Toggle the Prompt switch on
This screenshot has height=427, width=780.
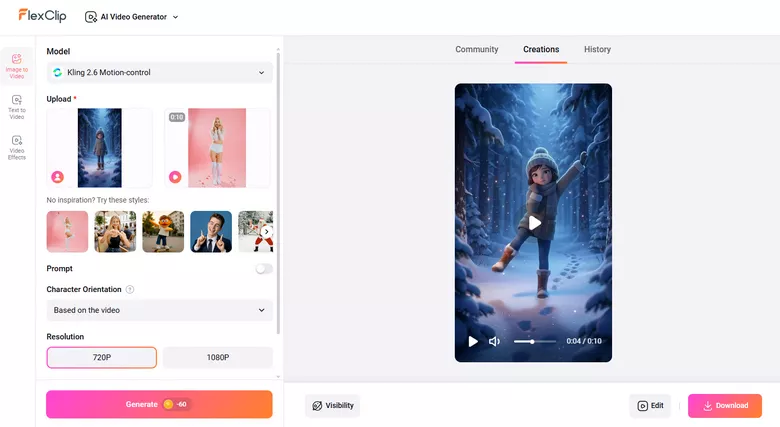[x=263, y=269]
